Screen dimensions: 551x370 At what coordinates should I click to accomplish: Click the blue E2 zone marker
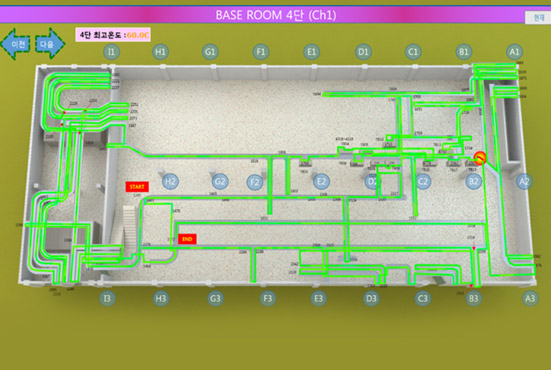click(321, 182)
